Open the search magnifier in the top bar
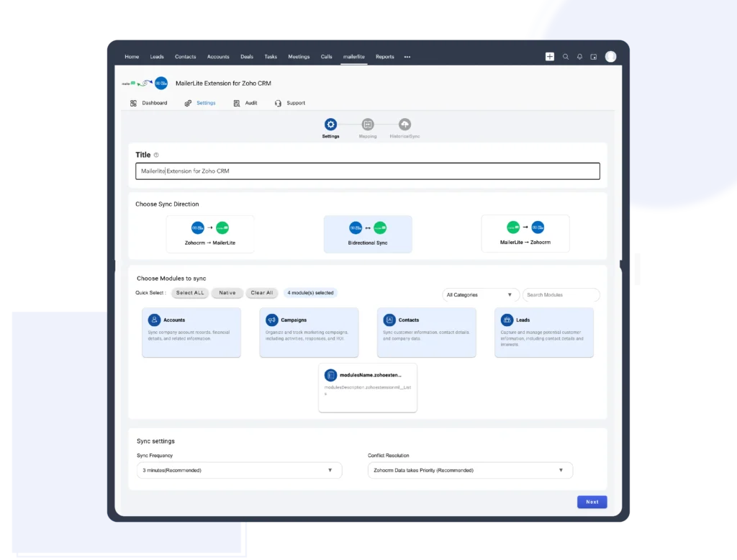The image size is (737, 560). pyautogui.click(x=566, y=55)
